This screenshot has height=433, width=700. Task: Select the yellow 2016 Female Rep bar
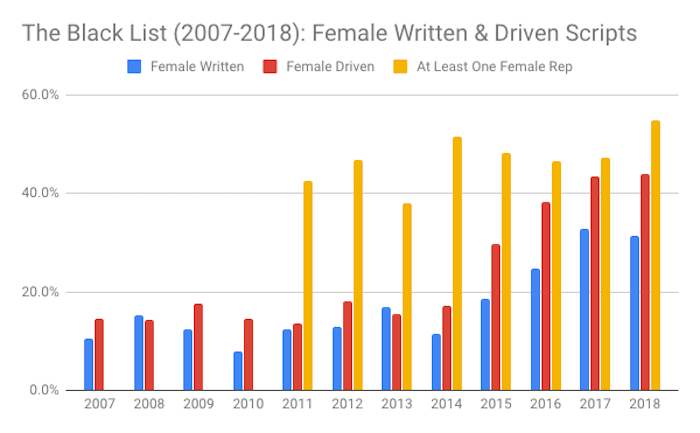pos(556,276)
